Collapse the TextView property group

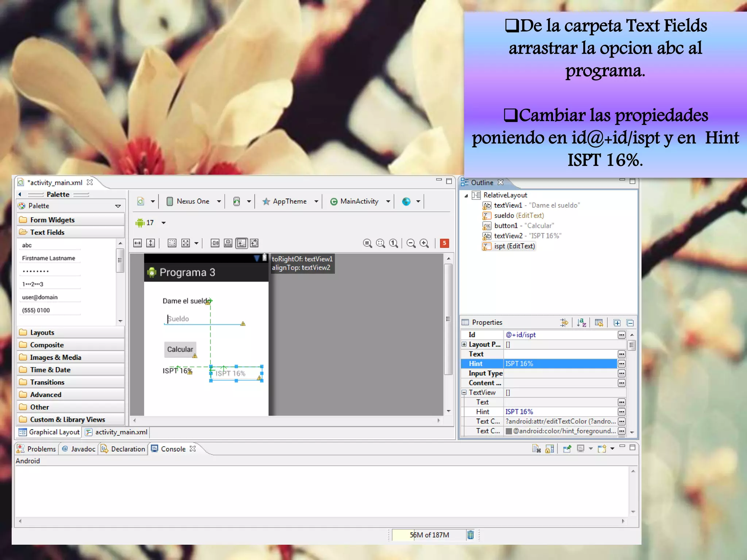pyautogui.click(x=464, y=393)
